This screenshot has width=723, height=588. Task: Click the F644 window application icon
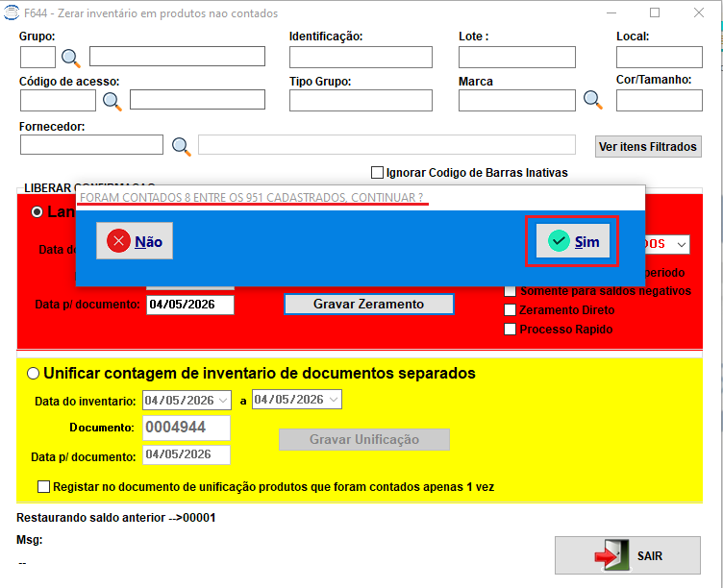[x=12, y=12]
